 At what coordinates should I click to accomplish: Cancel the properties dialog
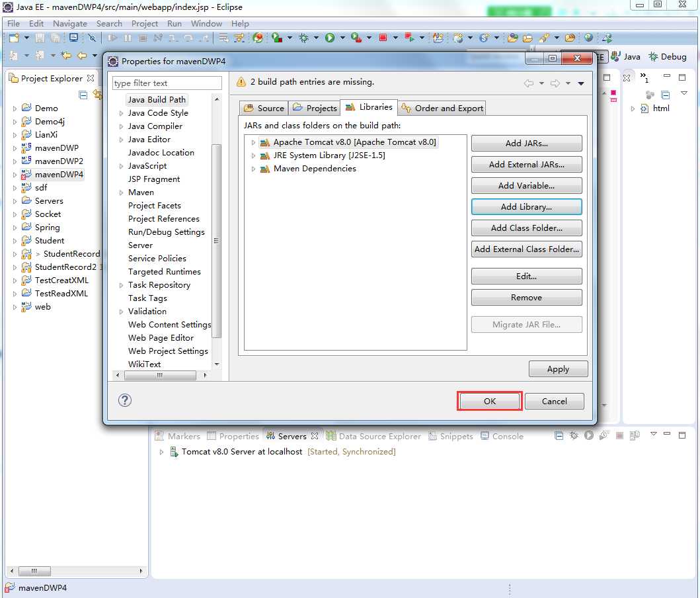pos(554,401)
